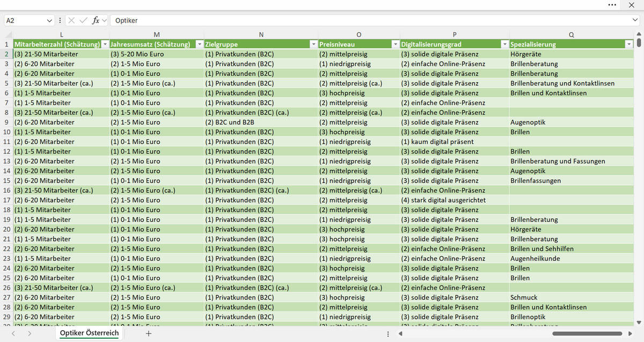Open the Mitarbeiterzahl (Schätzung) filter dropdown
This screenshot has height=342, width=644.
(105, 44)
